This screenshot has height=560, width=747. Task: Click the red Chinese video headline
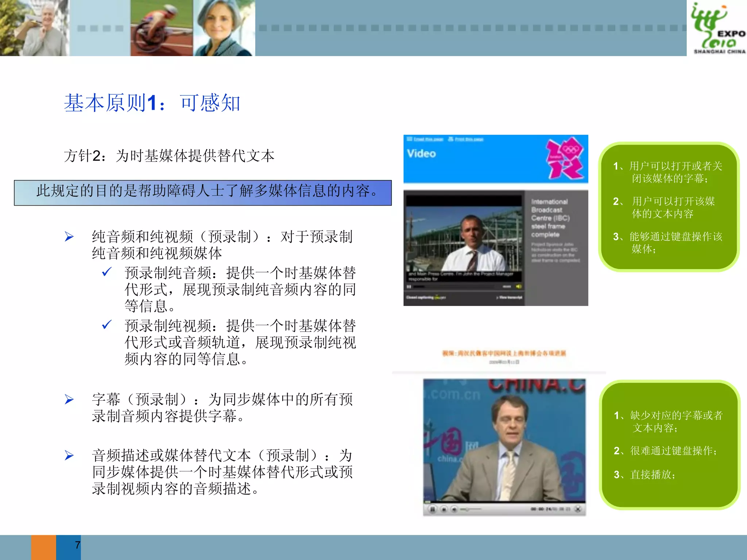(504, 353)
